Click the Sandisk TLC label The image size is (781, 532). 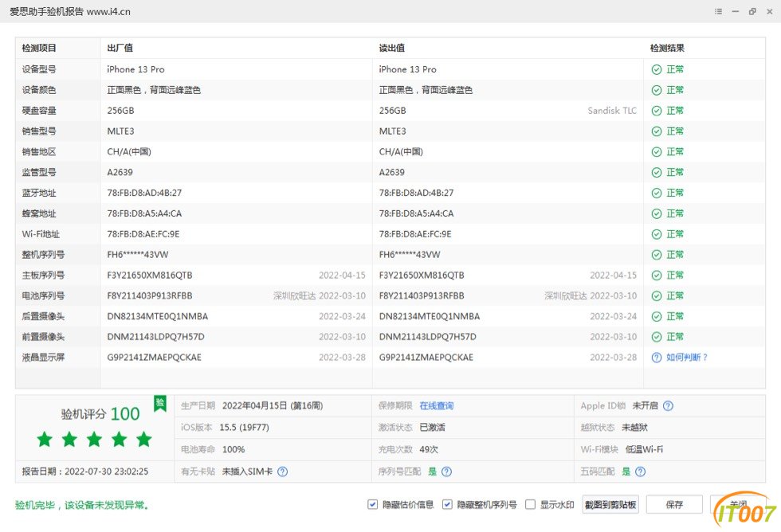click(612, 111)
